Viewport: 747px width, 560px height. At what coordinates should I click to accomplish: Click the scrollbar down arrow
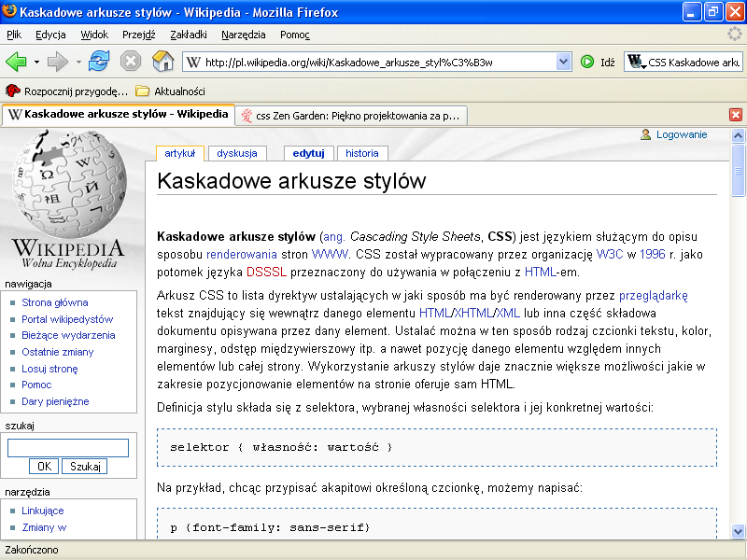pyautogui.click(x=738, y=531)
